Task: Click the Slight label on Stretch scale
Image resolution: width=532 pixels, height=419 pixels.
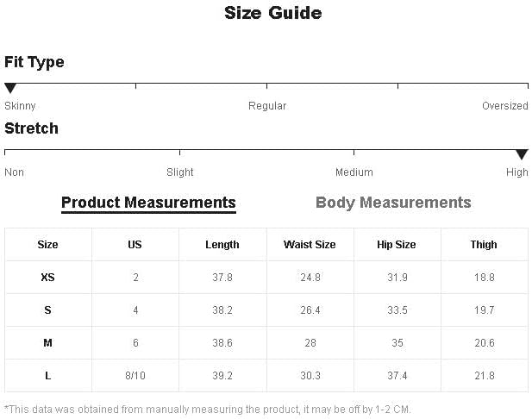Action: coord(180,172)
